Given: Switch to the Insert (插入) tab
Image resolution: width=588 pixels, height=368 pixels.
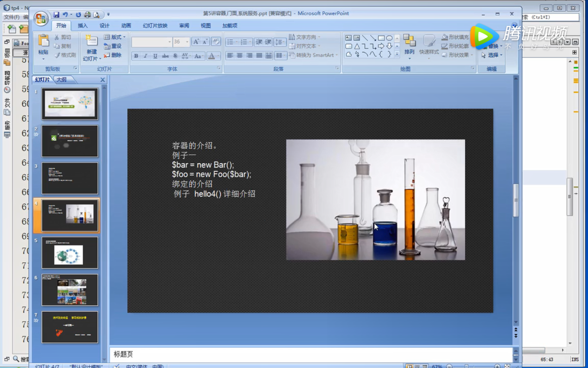Looking at the screenshot, I should [x=83, y=26].
